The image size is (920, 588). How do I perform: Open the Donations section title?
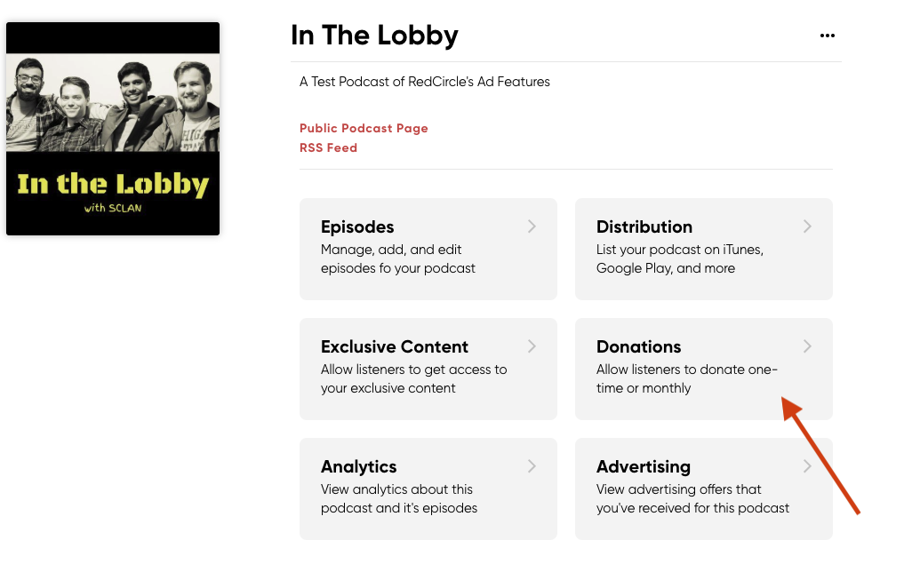(638, 346)
